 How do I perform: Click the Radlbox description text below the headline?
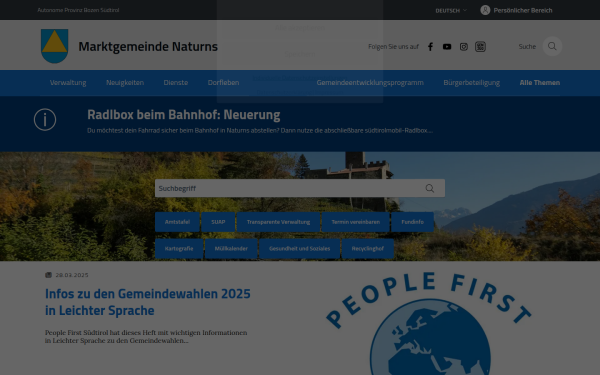(260, 130)
